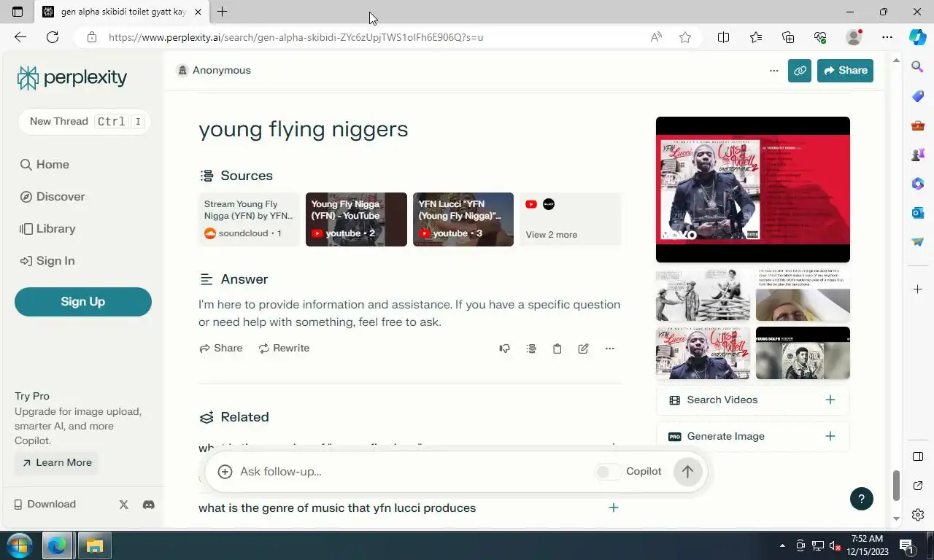
Task: Select the gen alpha skibidi browser tab
Action: click(x=122, y=12)
